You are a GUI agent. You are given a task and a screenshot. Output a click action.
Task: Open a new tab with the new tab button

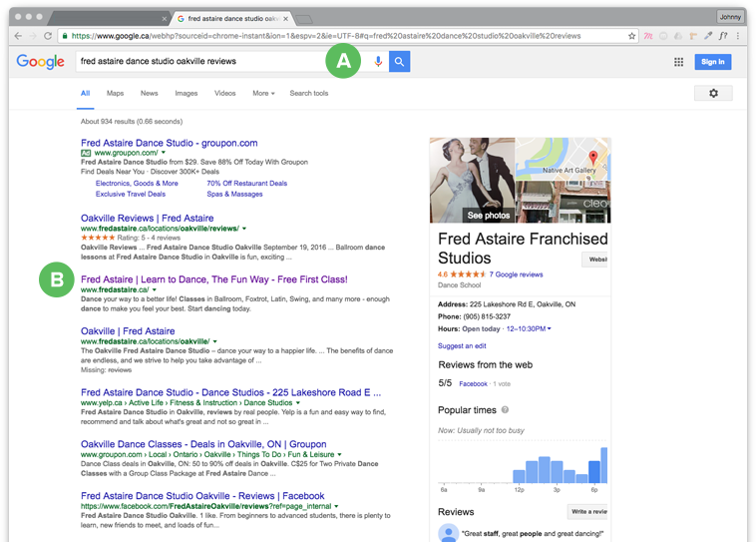(304, 19)
